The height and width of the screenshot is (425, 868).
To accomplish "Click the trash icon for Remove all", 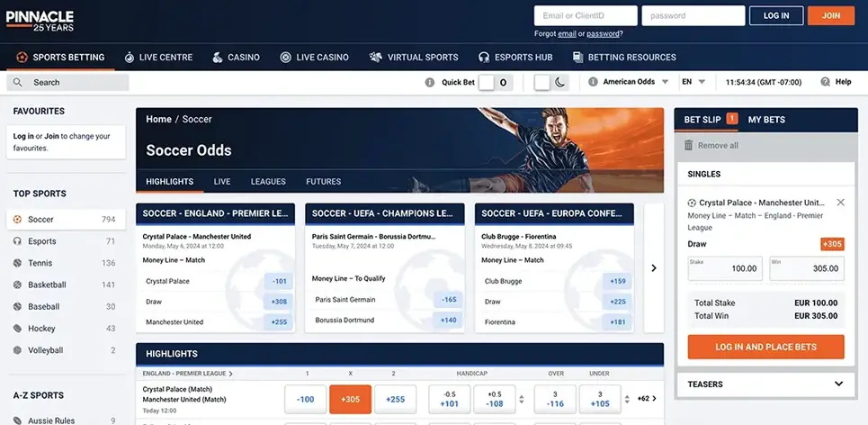I will click(x=689, y=145).
